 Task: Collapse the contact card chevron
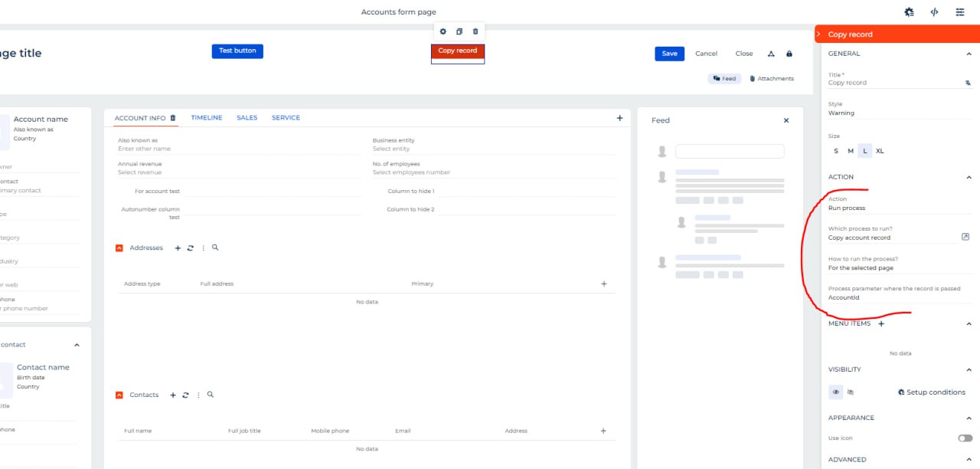pyautogui.click(x=77, y=345)
